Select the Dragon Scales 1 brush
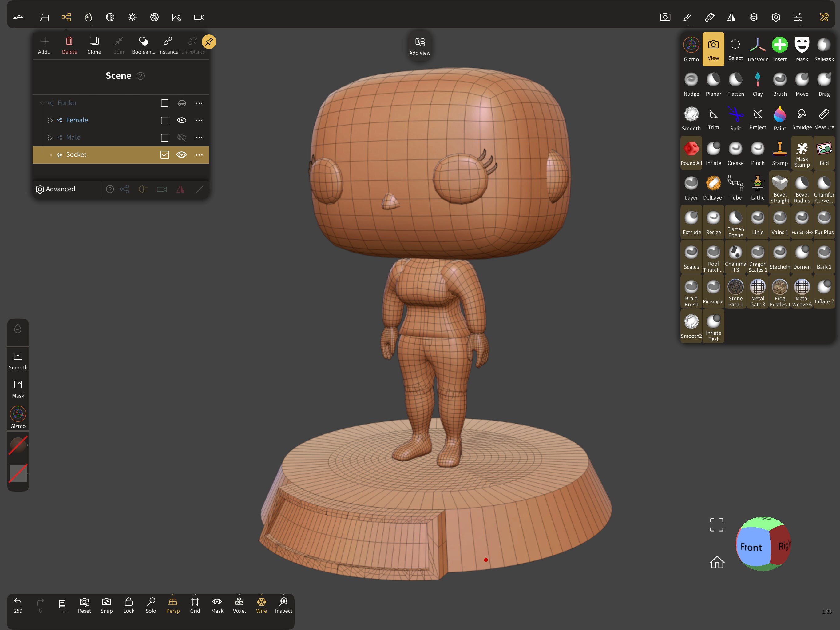 (758, 257)
